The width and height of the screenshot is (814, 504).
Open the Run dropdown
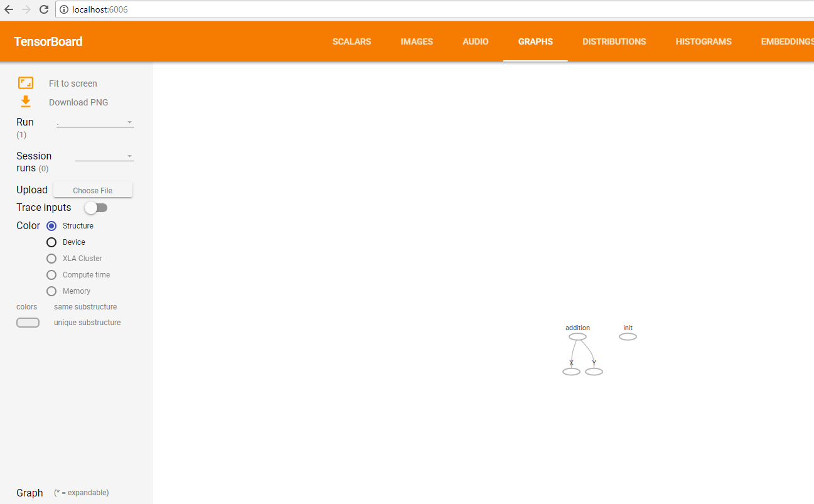95,122
